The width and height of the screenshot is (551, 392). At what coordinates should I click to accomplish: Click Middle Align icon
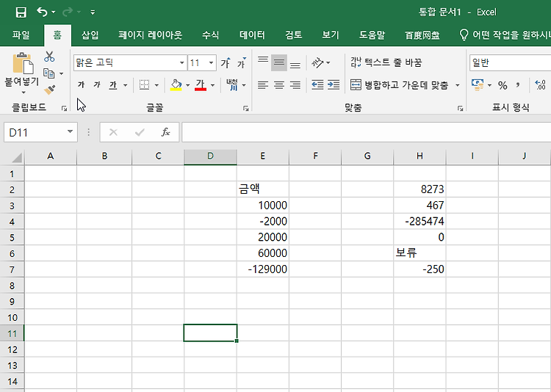pos(279,63)
